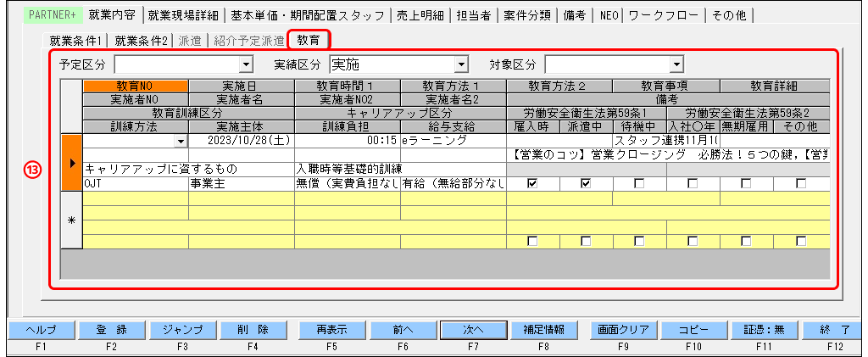
Task: Click the 教育時間1 column header
Action: pos(348,86)
